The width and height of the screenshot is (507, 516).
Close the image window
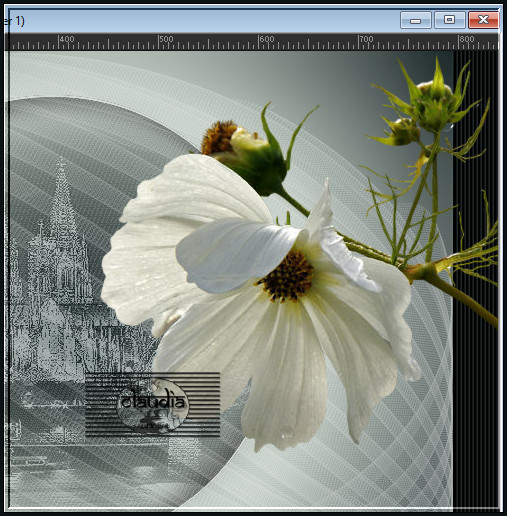(483, 20)
